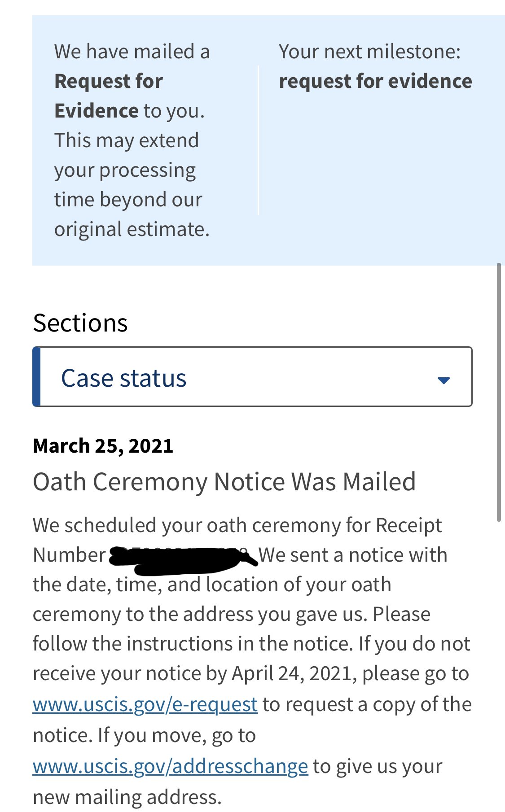Click the Your next milestone label
The image size is (505, 812).
point(369,52)
